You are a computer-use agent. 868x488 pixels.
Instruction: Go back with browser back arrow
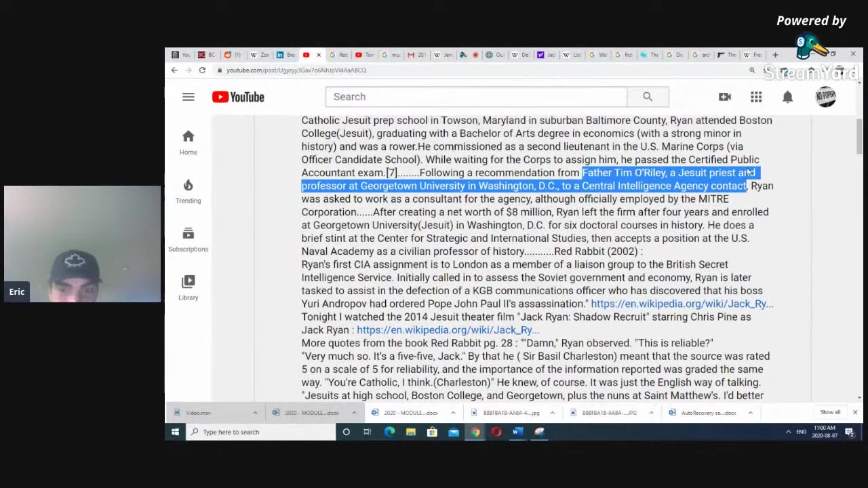(x=174, y=70)
